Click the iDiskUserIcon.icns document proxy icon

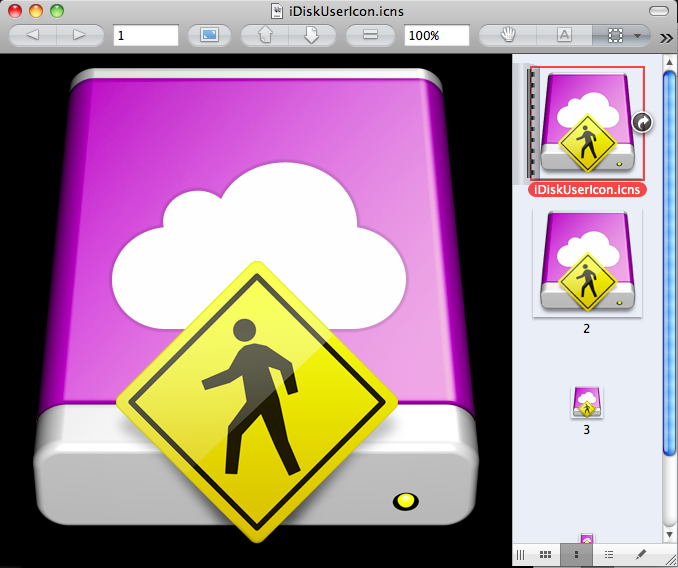(277, 11)
